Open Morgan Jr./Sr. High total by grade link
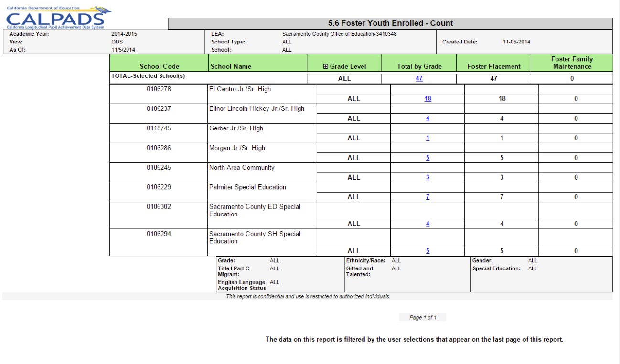Screen dimensions: 620x364 pyautogui.click(x=428, y=158)
